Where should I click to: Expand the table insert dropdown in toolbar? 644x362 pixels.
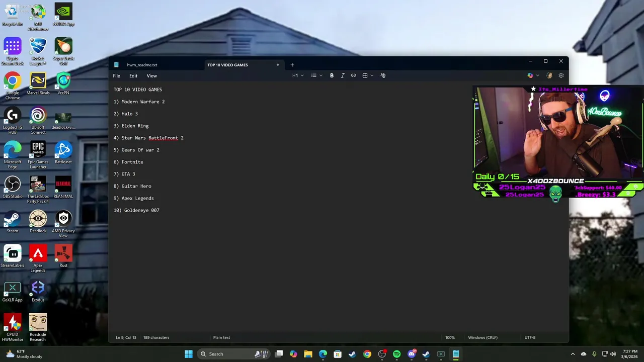[x=372, y=75]
